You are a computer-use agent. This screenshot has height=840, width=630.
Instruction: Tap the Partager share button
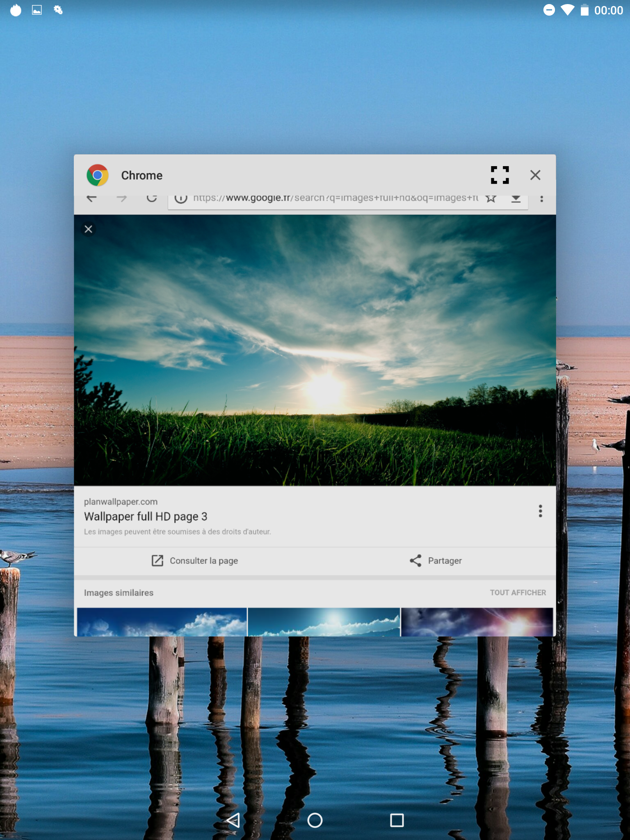tap(436, 561)
